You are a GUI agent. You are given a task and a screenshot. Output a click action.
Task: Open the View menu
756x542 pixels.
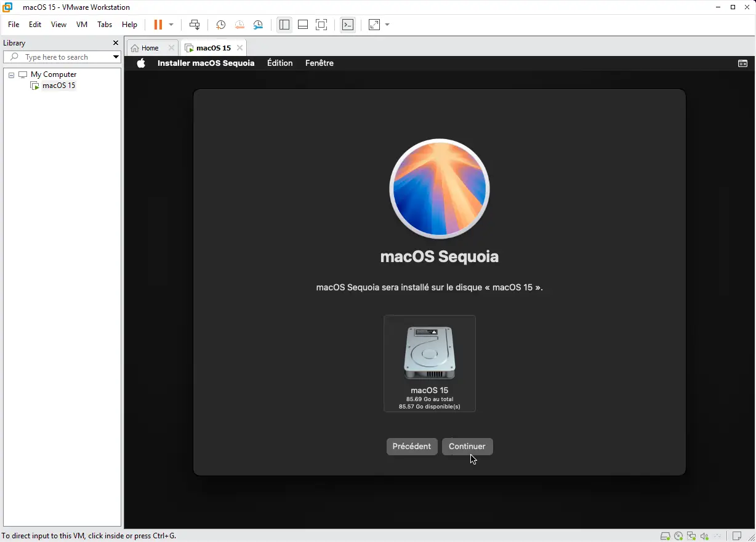58,25
